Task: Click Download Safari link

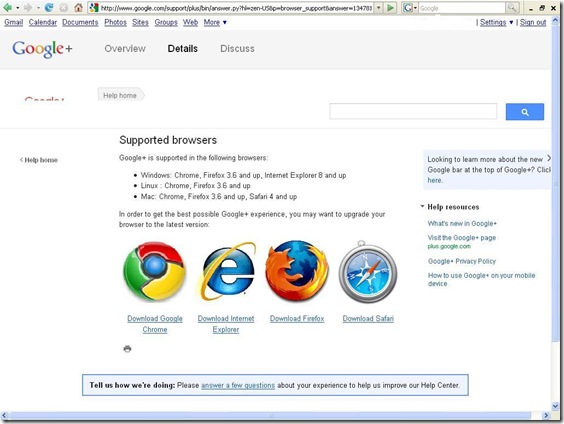Action: pos(368,319)
